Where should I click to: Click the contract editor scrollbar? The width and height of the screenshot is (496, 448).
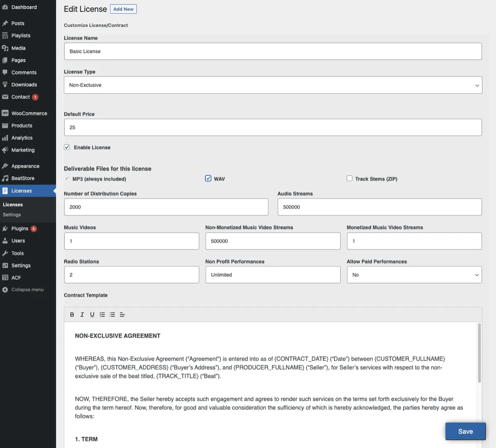pos(479,353)
